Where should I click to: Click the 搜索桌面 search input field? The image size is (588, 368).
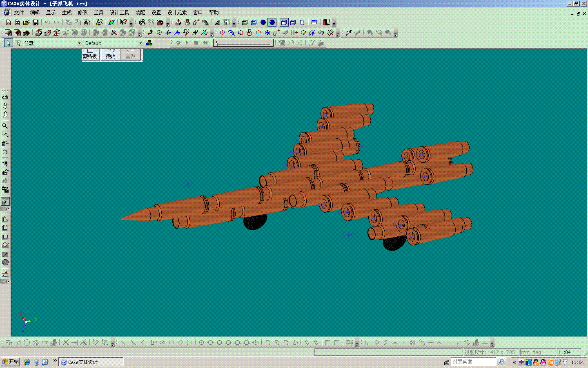(474, 361)
